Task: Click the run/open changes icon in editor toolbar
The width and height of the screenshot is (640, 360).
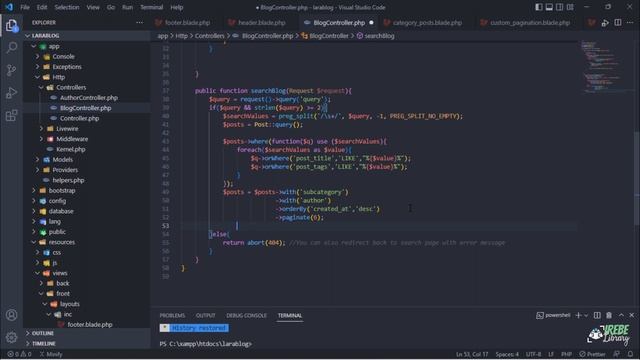Action: coord(605,22)
